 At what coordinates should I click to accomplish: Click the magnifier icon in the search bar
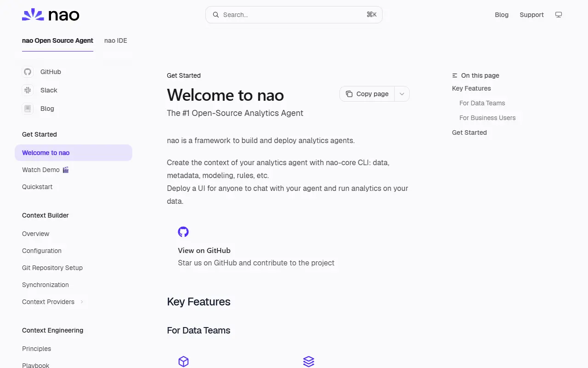pyautogui.click(x=216, y=15)
